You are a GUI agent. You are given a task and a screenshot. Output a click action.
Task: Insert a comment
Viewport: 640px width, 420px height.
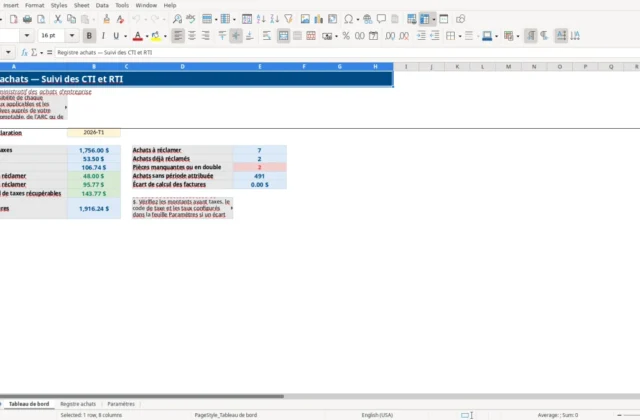tap(381, 19)
